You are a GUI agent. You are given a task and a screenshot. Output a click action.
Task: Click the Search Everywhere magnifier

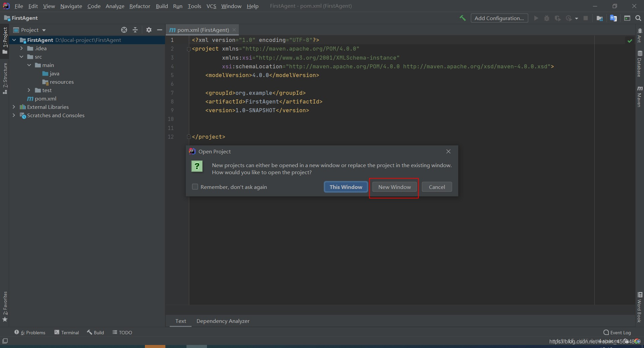click(x=638, y=18)
